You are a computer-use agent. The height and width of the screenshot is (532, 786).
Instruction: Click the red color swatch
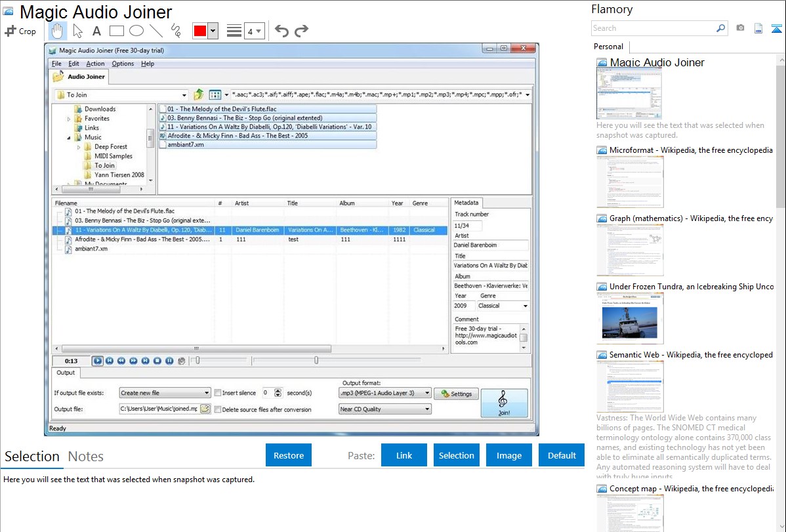(x=199, y=31)
